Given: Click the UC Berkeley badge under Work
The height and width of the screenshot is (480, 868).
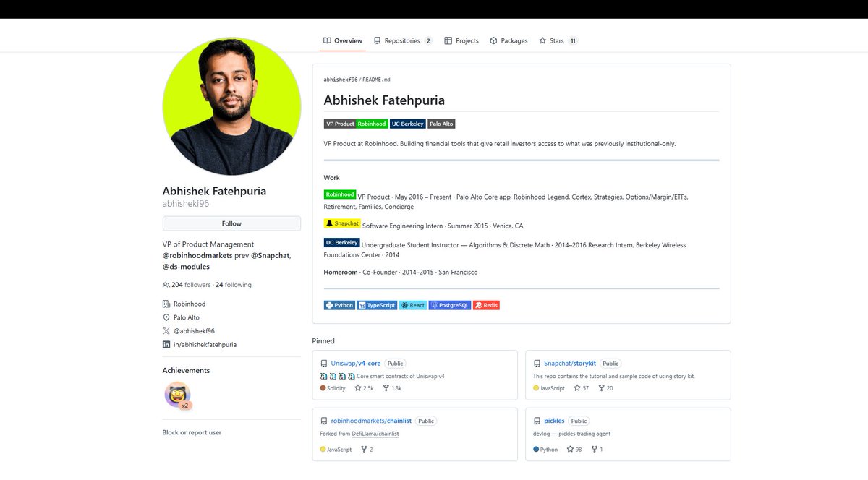Looking at the screenshot, I should [342, 243].
